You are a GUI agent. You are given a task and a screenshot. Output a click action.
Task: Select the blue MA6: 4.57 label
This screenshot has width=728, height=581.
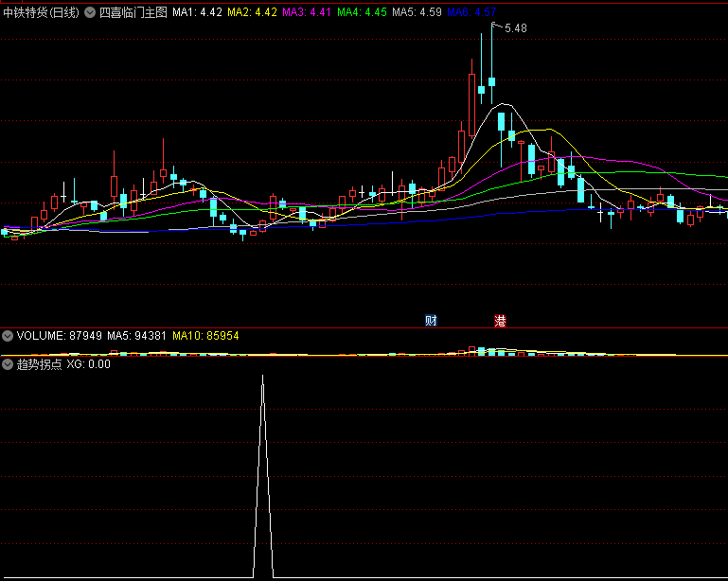tap(471, 12)
